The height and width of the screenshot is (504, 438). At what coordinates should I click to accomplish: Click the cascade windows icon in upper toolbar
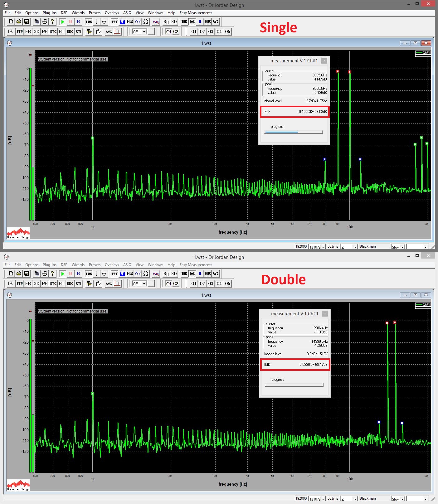pyautogui.click(x=99, y=31)
